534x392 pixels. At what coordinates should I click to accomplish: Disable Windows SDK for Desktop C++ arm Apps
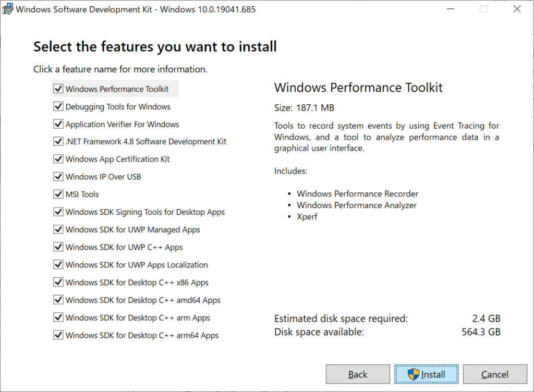click(x=58, y=317)
